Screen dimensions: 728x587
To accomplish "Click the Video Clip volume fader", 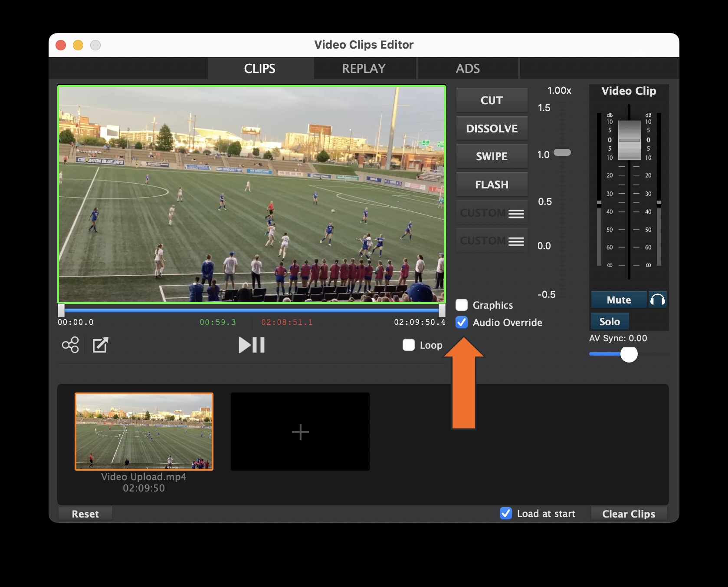I will pos(629,140).
